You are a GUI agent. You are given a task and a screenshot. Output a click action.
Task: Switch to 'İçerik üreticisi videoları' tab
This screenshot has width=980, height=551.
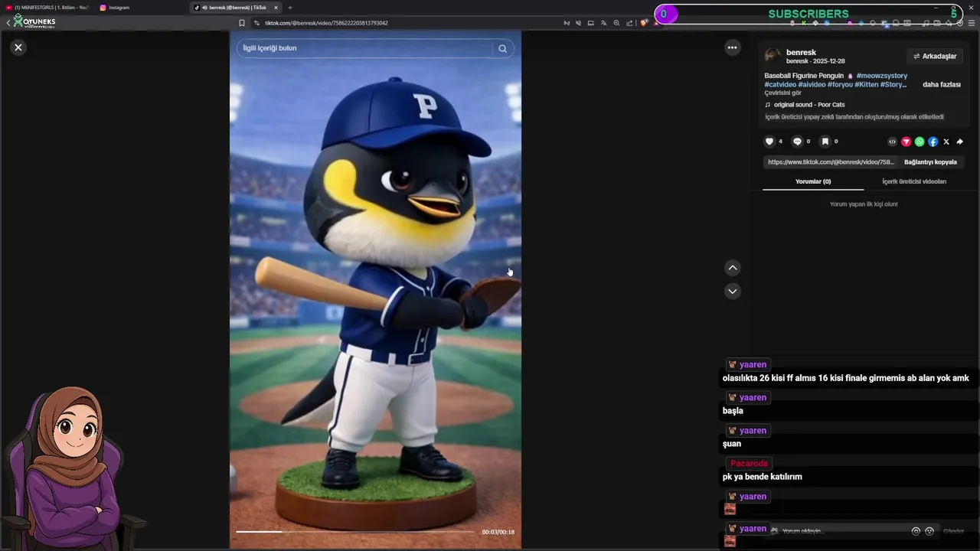tap(914, 181)
